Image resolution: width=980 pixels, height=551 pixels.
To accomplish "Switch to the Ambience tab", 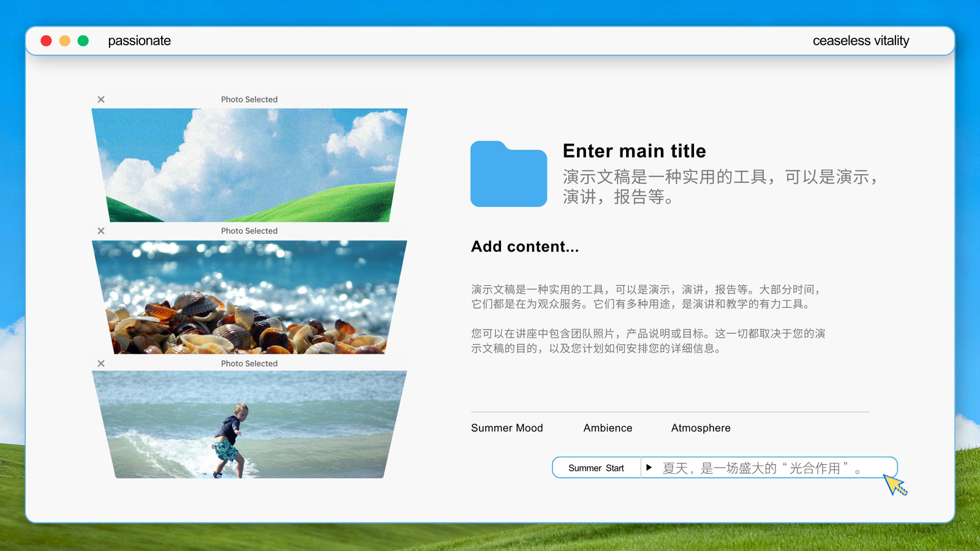I will pos(608,428).
